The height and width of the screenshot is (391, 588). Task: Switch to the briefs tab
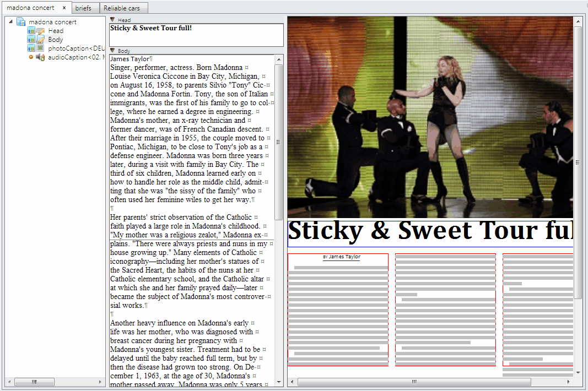[83, 8]
